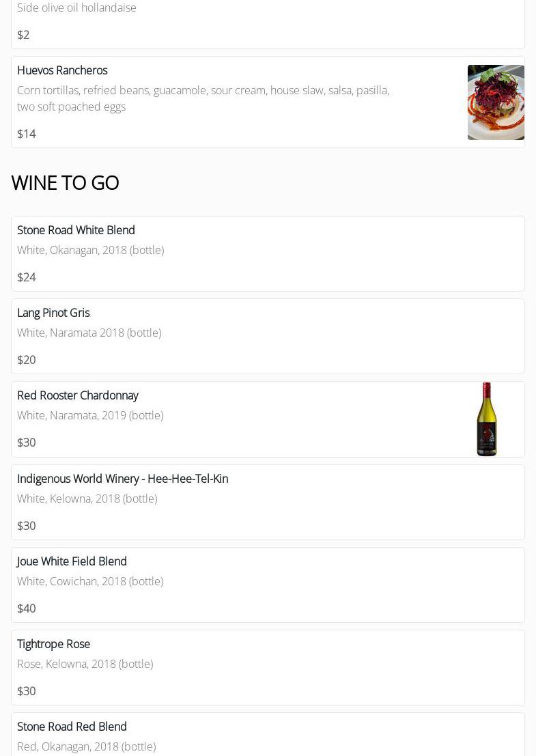Screen dimensions: 536x756
Task: Select the Joue White Field Blend title
Action: 72,561
